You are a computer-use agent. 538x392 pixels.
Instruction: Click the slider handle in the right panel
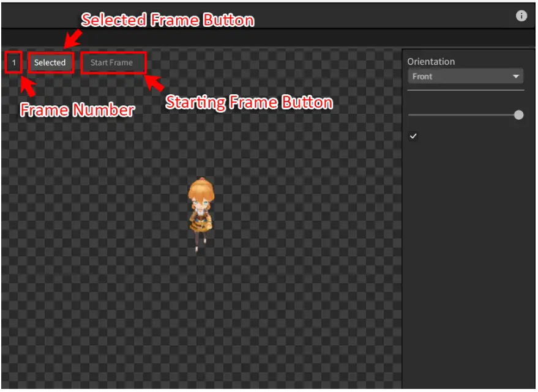click(519, 115)
